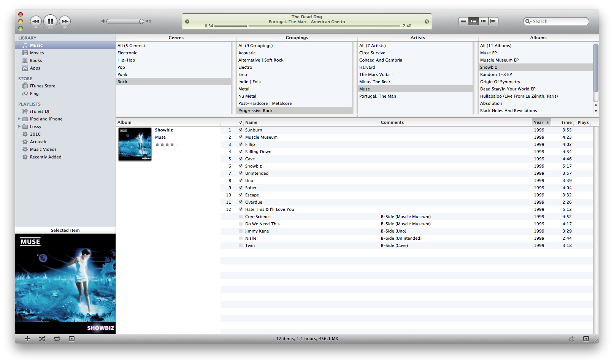Open the Books library
The width and height of the screenshot is (614, 364).
click(x=65, y=60)
